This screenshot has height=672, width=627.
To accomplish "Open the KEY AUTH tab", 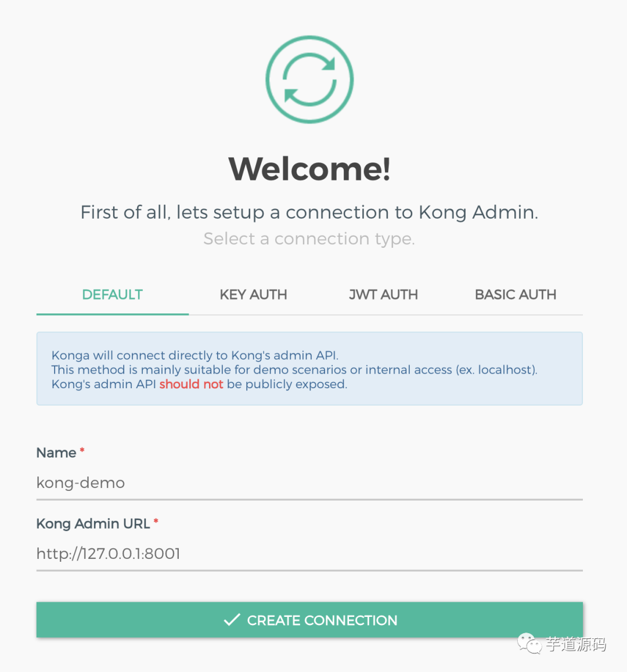I will 253,295.
